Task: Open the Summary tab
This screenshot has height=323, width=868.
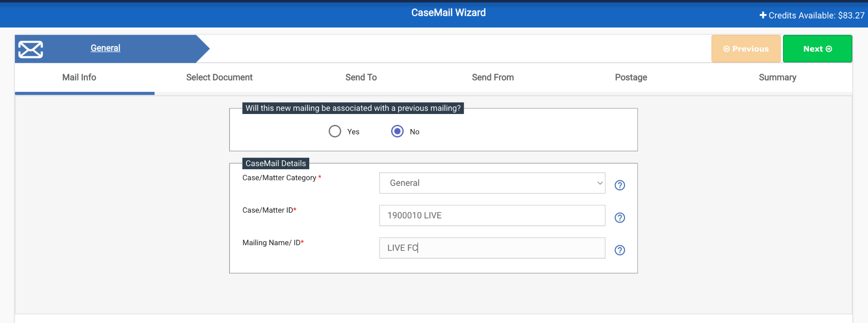Action: point(777,77)
